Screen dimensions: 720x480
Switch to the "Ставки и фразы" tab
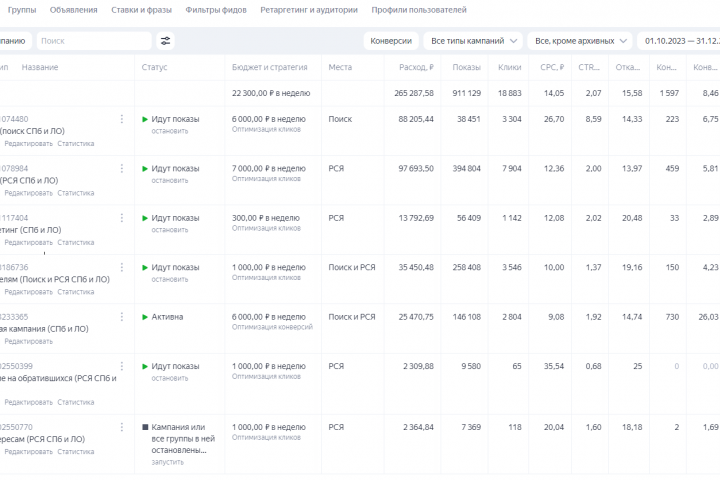(142, 10)
